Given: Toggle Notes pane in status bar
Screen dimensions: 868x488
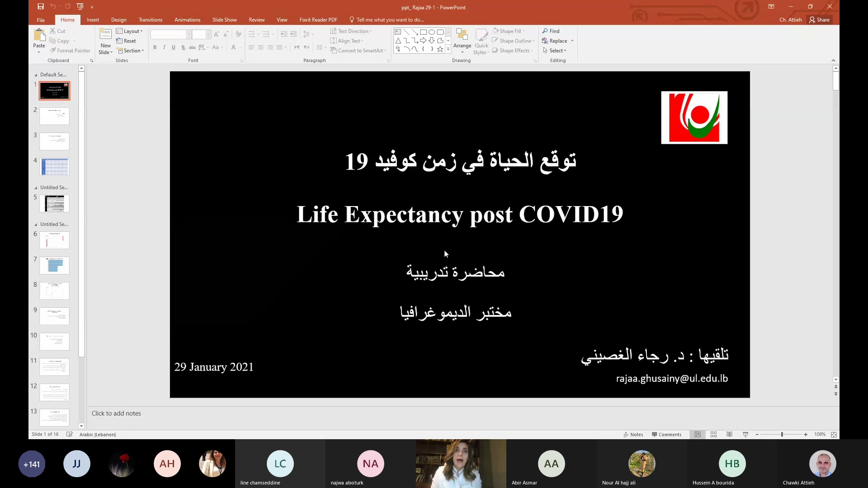Looking at the screenshot, I should click(x=633, y=434).
